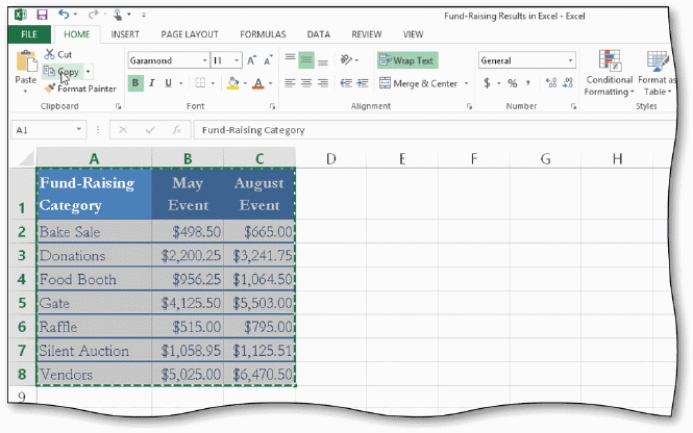Viewport: 693px width, 433px height.
Task: Apply Comma Style formatting
Action: click(x=528, y=83)
